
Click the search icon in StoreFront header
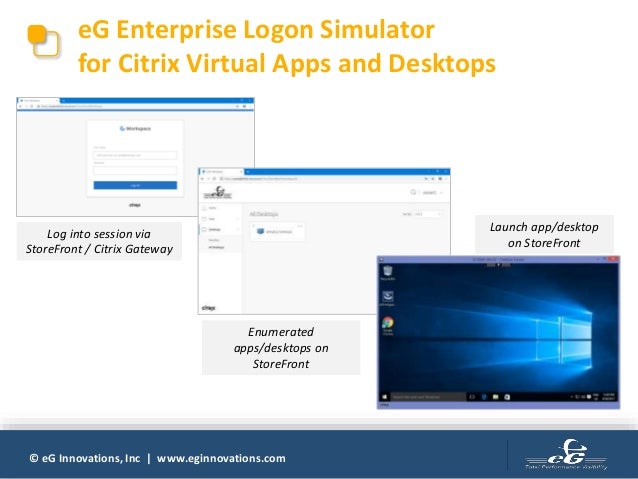(413, 192)
